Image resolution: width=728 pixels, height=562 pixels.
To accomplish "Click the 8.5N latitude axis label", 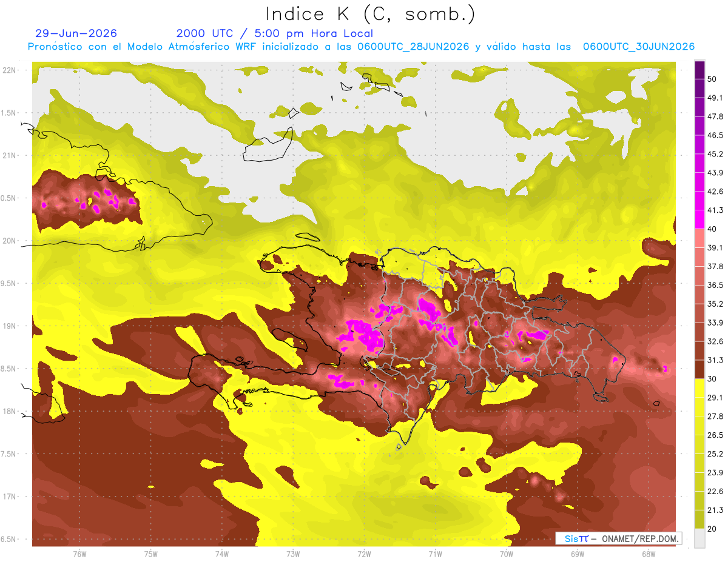I will click(x=9, y=369).
